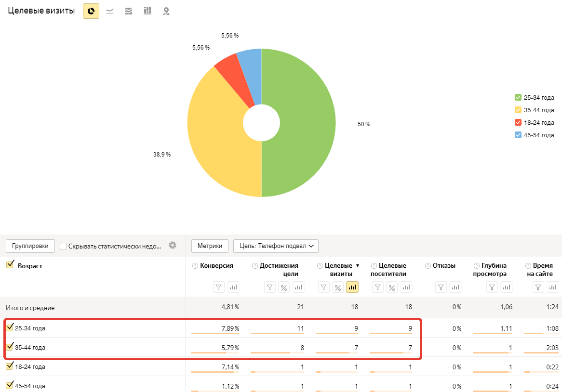Open help icon next to Глубина просмотра
562x392 pixels.
pyautogui.click(x=476, y=266)
